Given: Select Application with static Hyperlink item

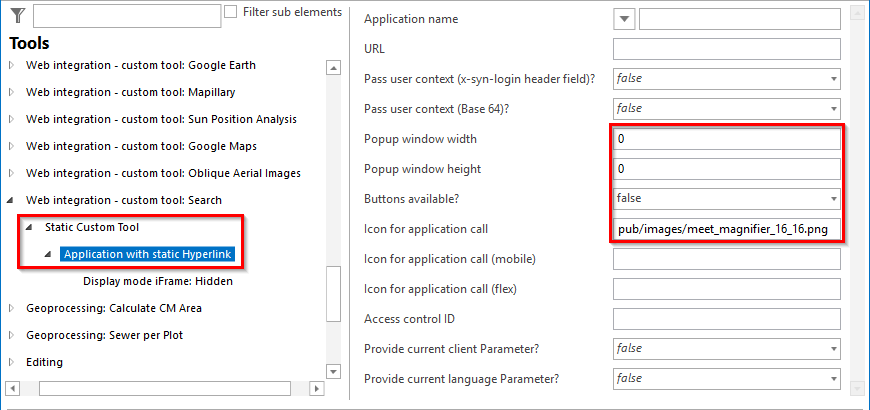Looking at the screenshot, I should [148, 254].
